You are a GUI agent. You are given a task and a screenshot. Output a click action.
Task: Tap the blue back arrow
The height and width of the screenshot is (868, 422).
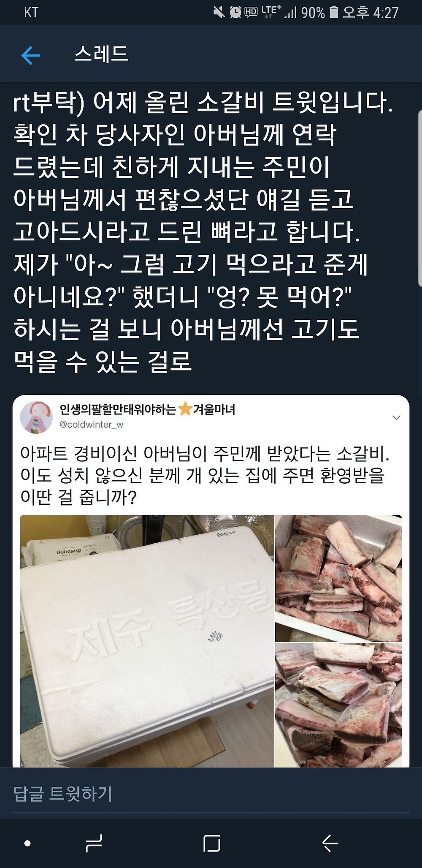[30, 55]
